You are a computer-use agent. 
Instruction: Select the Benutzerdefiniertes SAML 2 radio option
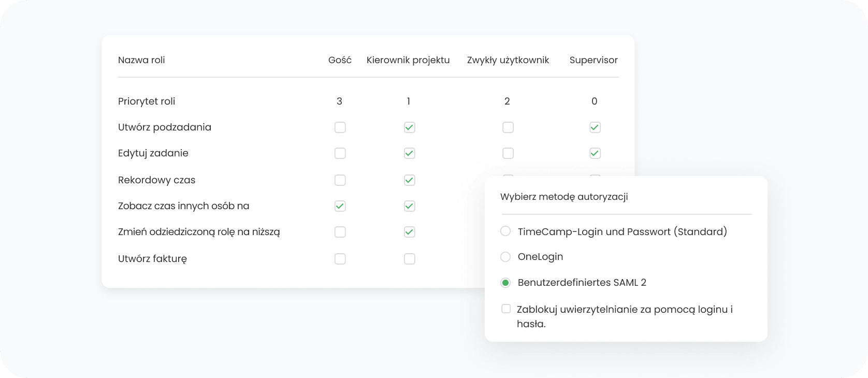pos(505,283)
